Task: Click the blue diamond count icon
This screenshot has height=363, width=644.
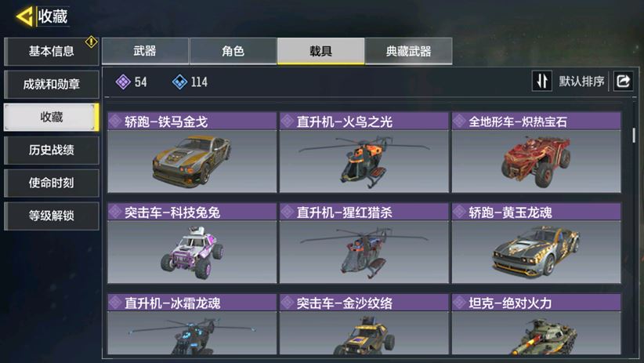Action: tap(179, 82)
